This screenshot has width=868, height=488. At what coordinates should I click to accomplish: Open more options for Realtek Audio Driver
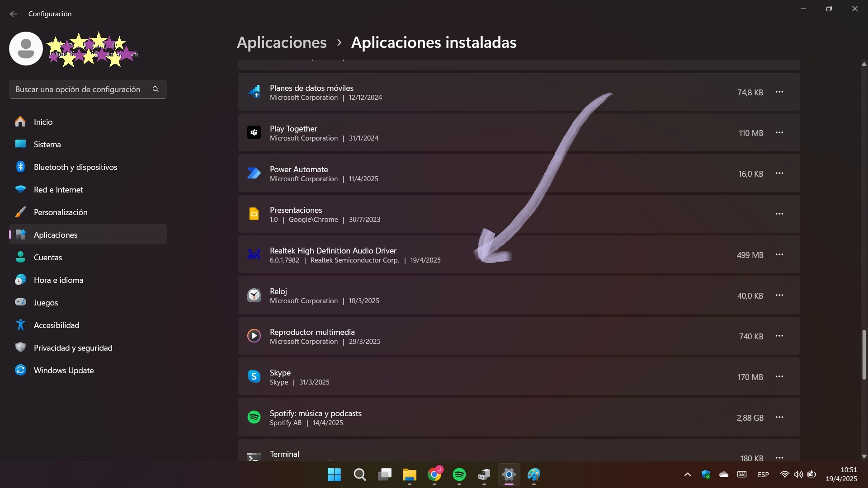pos(779,255)
